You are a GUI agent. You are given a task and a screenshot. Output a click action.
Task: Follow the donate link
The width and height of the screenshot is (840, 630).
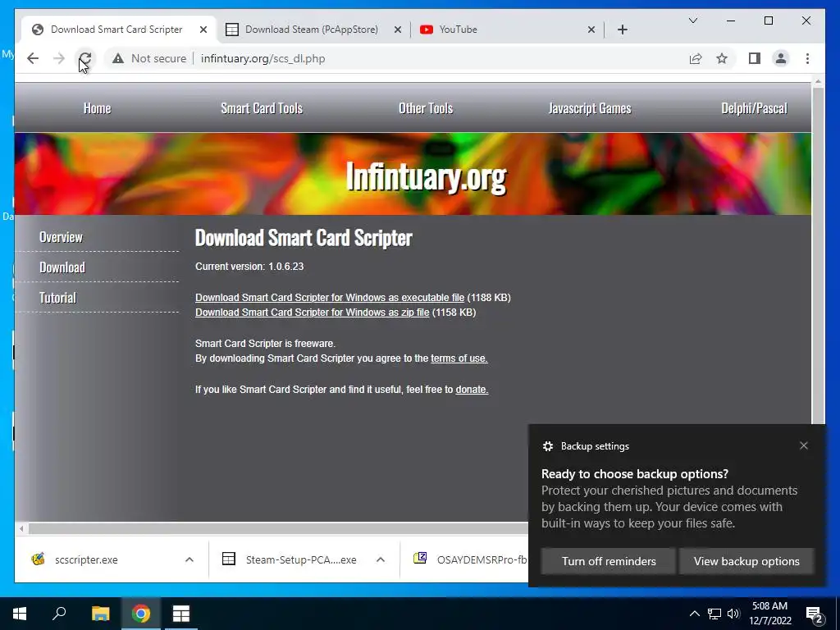pyautogui.click(x=472, y=390)
